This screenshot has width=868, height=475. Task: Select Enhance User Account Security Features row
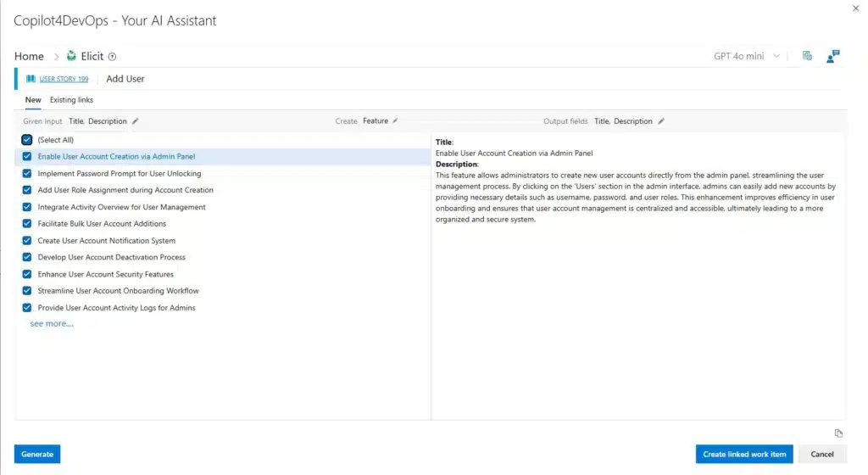point(223,274)
